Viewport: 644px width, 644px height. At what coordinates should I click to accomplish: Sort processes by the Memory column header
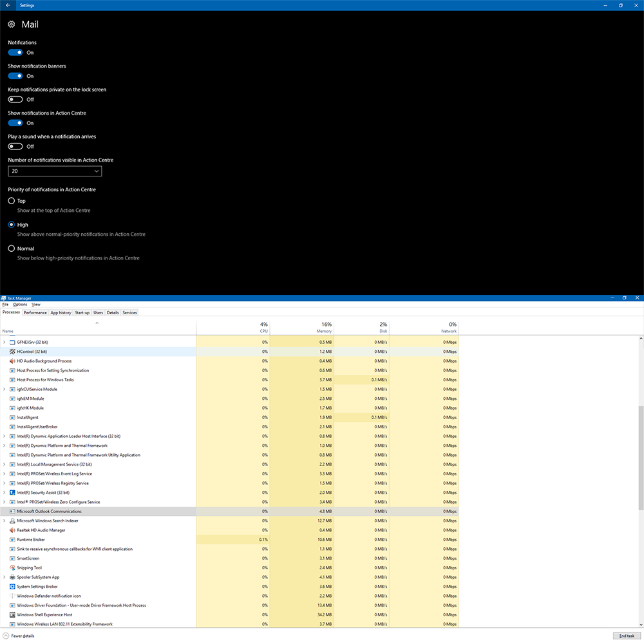pos(301,327)
